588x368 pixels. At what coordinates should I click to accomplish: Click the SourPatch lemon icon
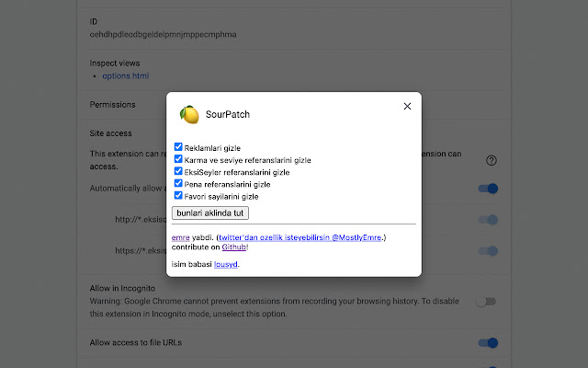tap(189, 114)
